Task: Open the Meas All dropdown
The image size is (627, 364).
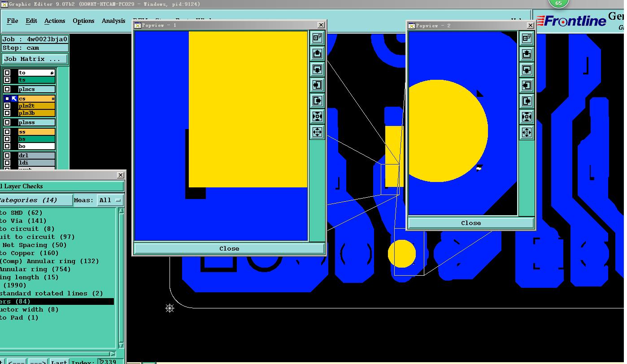Action: point(110,200)
